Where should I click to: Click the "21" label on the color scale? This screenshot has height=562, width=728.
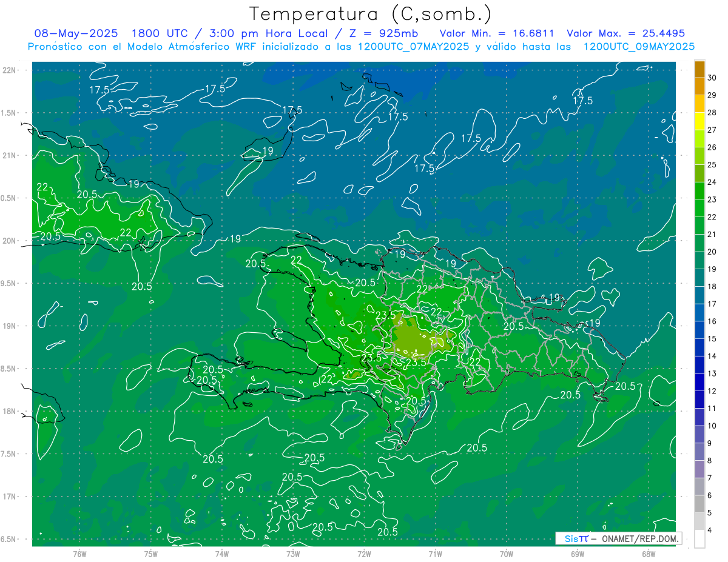pyautogui.click(x=712, y=234)
